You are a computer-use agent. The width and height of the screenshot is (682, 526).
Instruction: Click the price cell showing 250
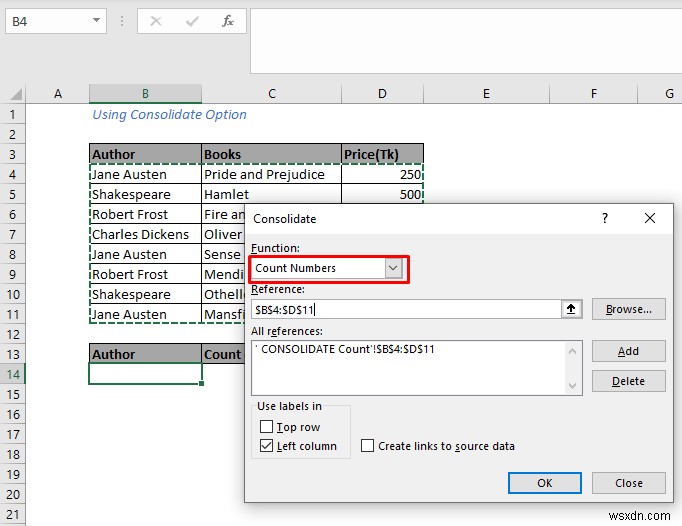(382, 174)
